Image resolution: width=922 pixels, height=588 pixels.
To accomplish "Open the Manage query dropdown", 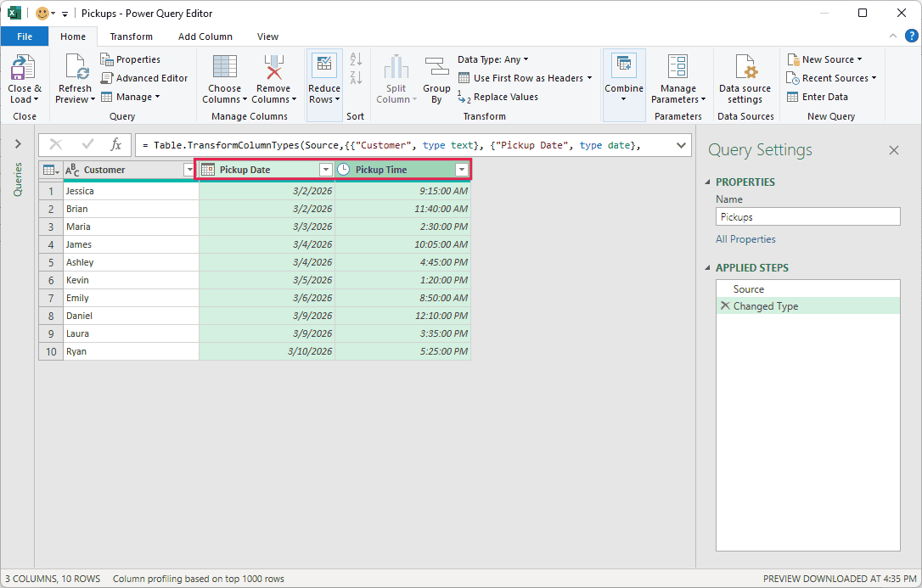I will point(131,97).
